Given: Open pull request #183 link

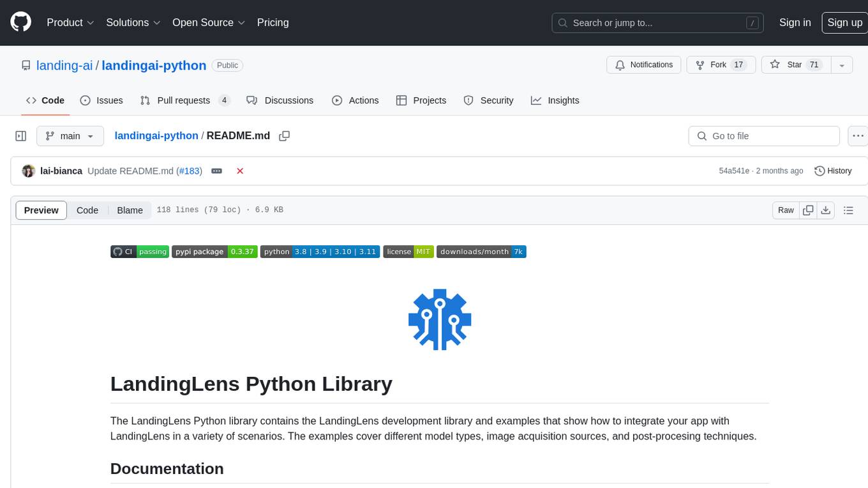Looking at the screenshot, I should [190, 171].
